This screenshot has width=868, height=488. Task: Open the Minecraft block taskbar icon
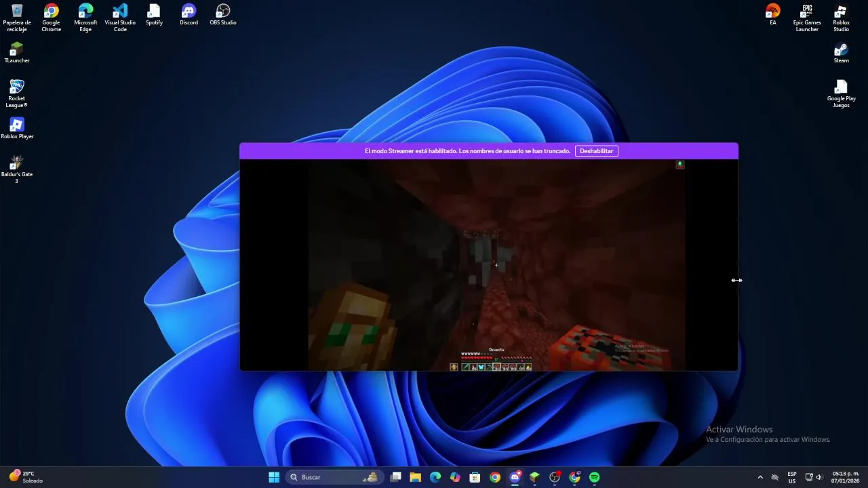click(535, 477)
